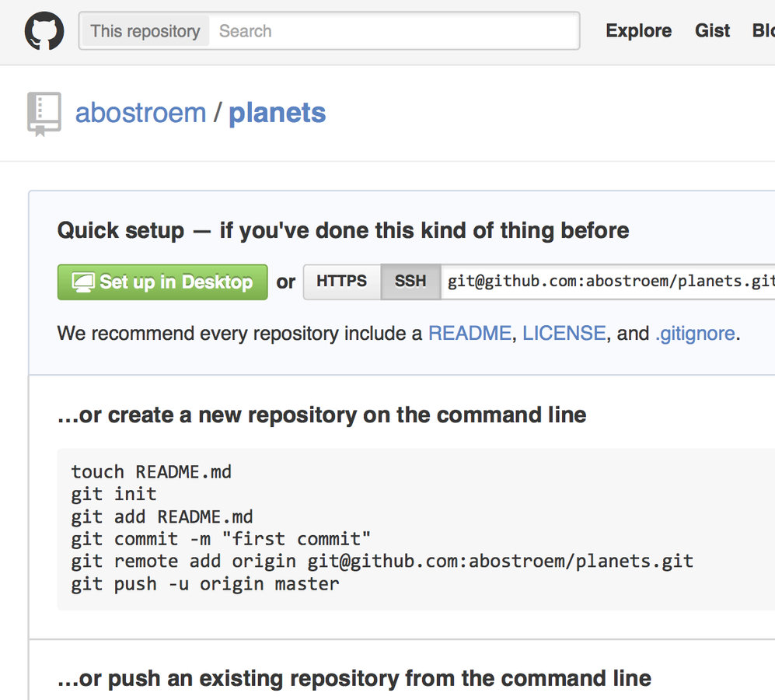Click the repository book icon beside abostroem

pos(44,114)
